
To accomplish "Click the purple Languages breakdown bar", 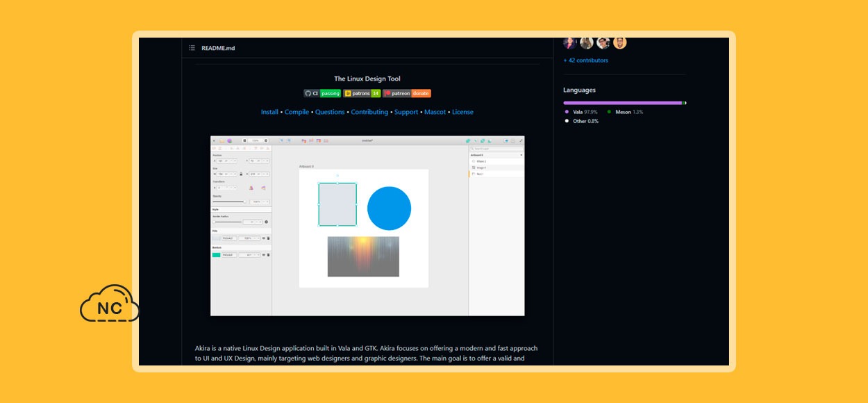I will (x=622, y=103).
